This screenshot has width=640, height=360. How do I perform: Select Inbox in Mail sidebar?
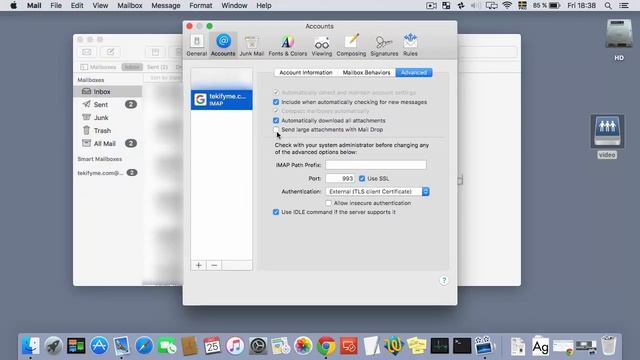108,91
